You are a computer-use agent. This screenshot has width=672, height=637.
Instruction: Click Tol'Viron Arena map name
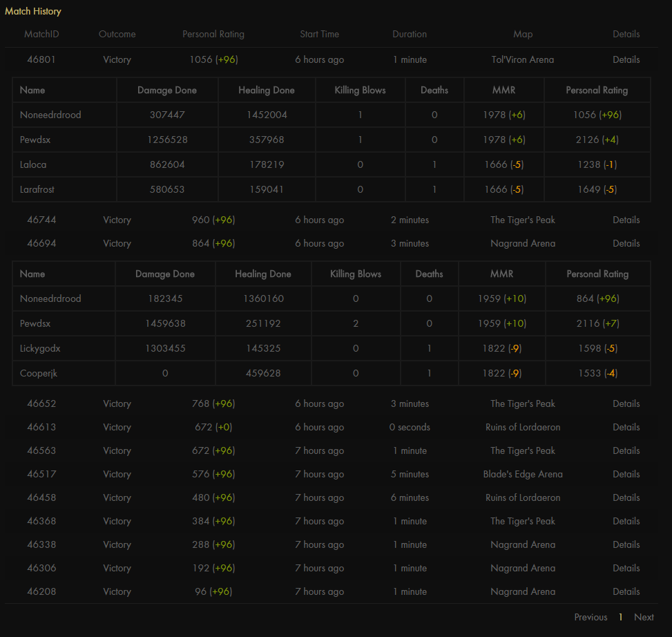tap(522, 59)
